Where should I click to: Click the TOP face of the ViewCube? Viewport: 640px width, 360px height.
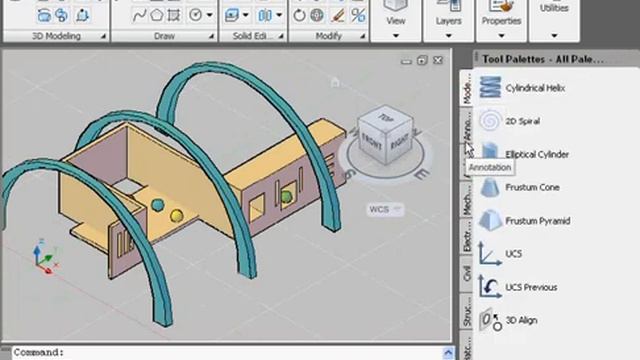tap(386, 118)
